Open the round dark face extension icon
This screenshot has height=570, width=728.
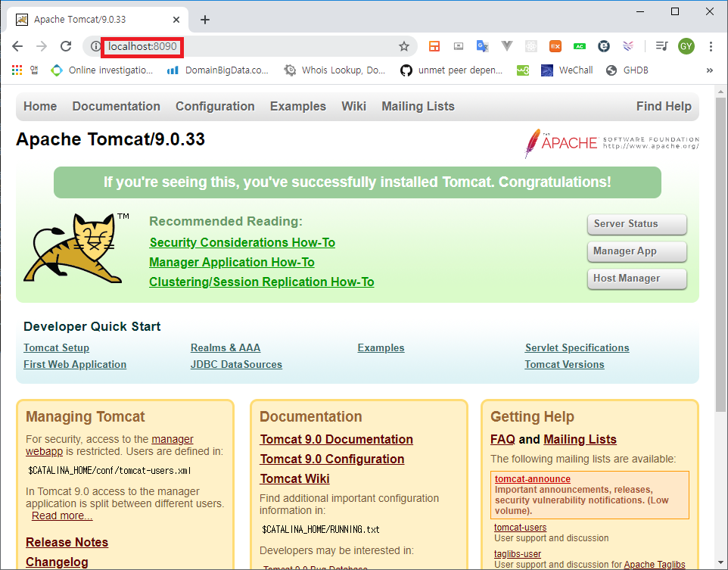(x=604, y=46)
